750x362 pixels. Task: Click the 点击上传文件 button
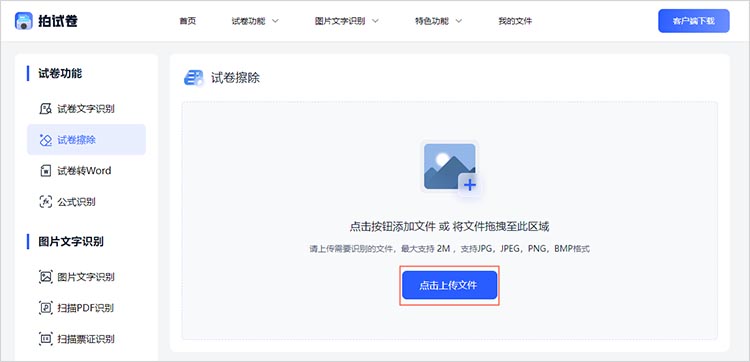click(x=450, y=285)
